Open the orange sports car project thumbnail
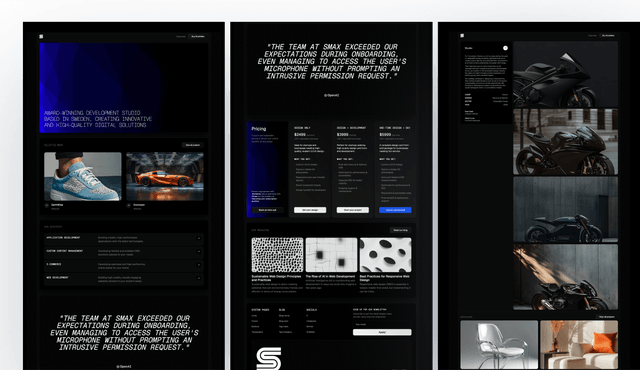The width and height of the screenshot is (640, 370). [165, 177]
